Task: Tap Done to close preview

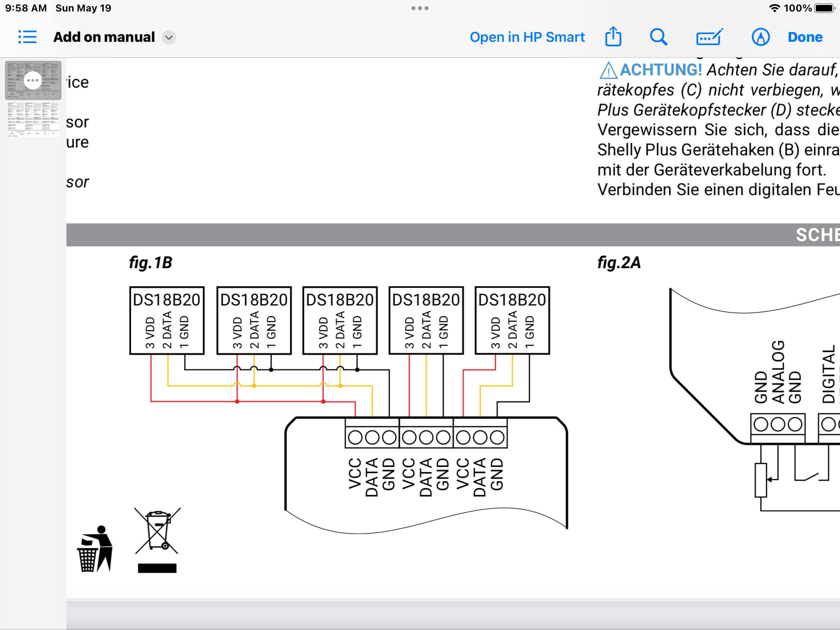Action: 805,37
